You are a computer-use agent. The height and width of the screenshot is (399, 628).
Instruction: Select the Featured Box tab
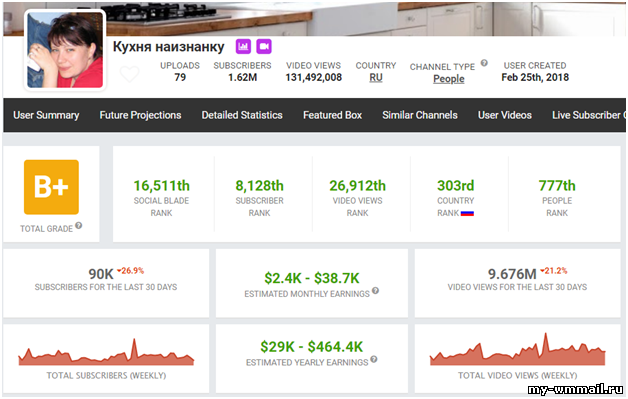coord(332,115)
